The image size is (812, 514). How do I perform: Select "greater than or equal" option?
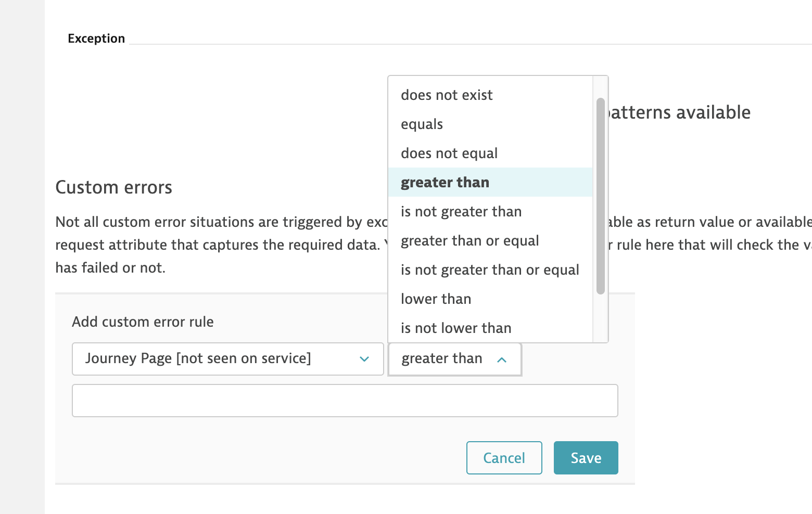coord(470,241)
